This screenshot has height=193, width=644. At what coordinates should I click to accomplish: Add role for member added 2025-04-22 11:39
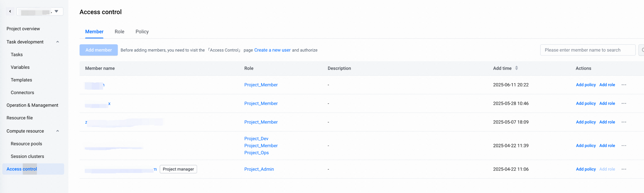pos(607,146)
